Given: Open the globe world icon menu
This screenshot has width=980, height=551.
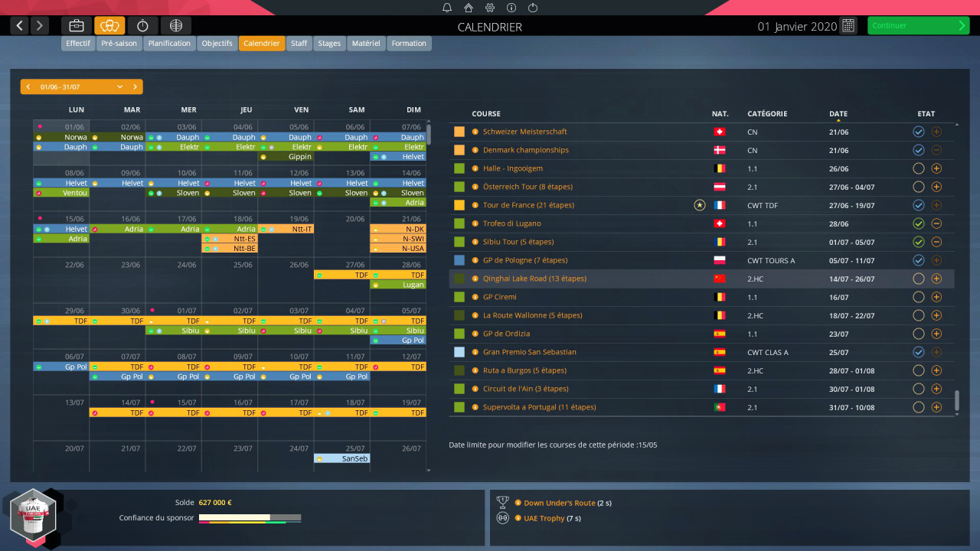Looking at the screenshot, I should pos(176,25).
